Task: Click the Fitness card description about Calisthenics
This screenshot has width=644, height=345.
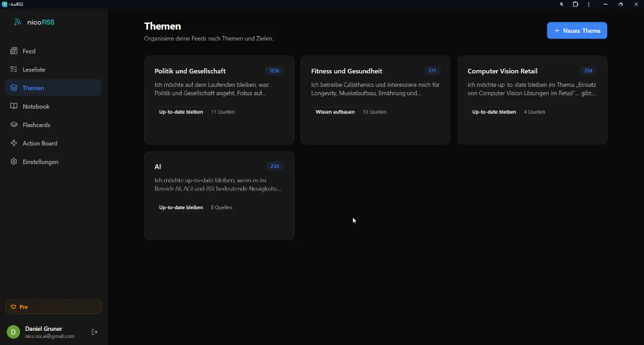Action: 375,89
